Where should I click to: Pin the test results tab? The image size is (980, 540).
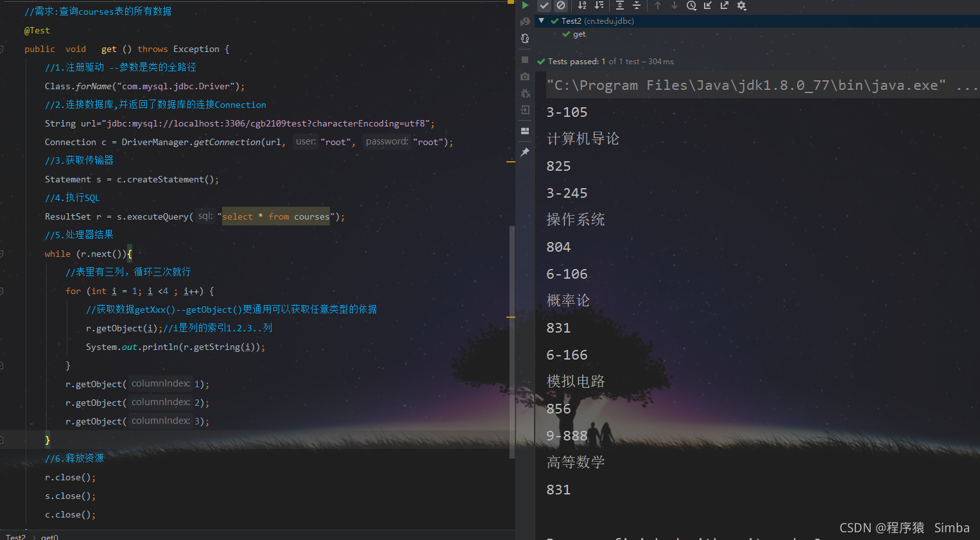[524, 152]
